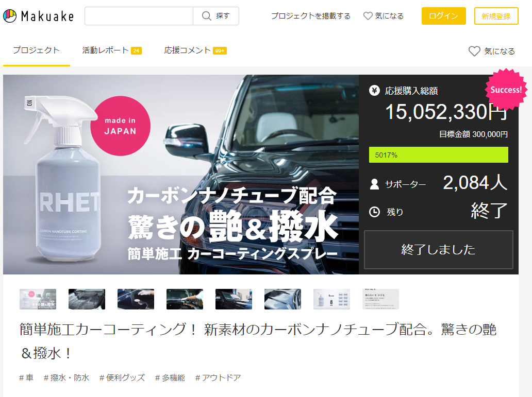Screen dimensions: 532x397
Task: Click the yen icon beside 応援購入総額
Action: (374, 91)
